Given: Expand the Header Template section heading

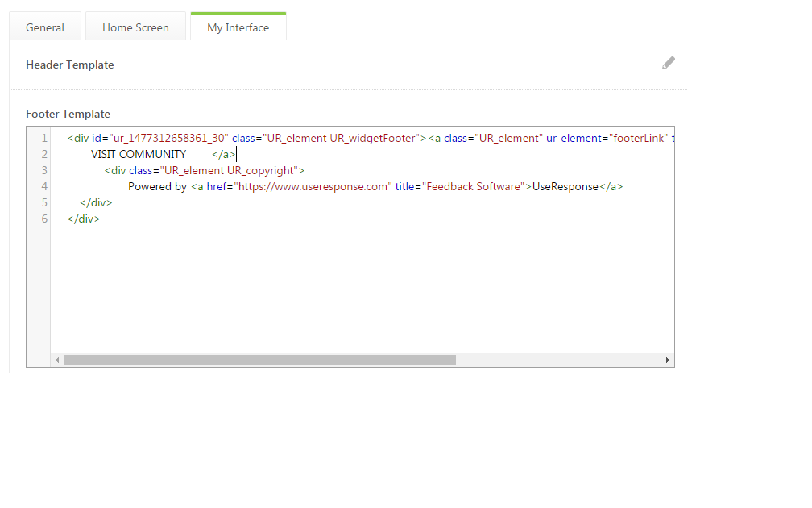Looking at the screenshot, I should (x=70, y=65).
